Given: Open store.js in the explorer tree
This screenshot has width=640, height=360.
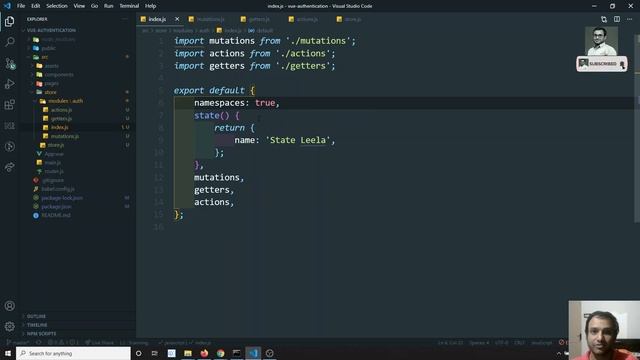Looking at the screenshot, I should (x=56, y=145).
